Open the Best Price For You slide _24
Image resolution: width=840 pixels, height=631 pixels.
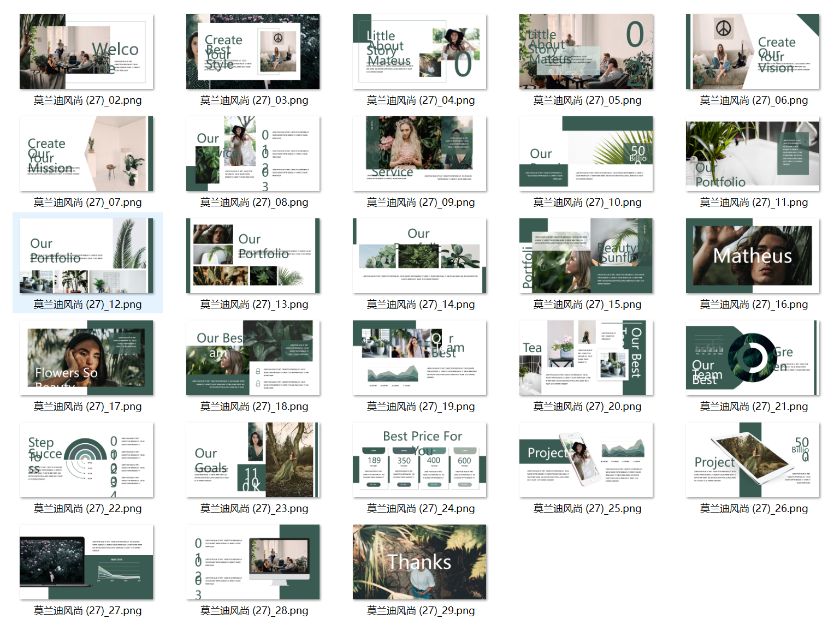(419, 460)
